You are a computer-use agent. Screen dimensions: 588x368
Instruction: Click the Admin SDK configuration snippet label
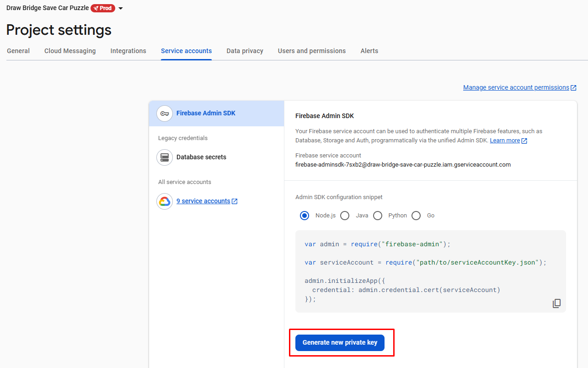[339, 197]
